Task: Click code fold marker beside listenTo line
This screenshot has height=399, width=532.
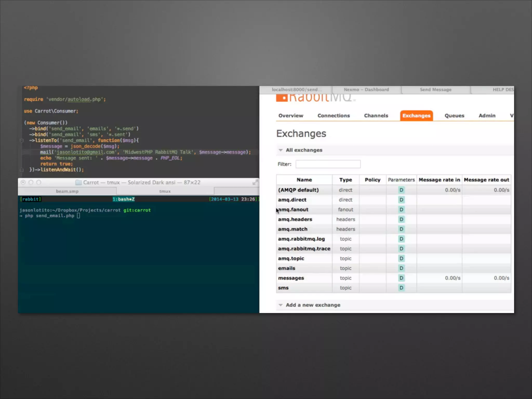Action: click(x=22, y=141)
